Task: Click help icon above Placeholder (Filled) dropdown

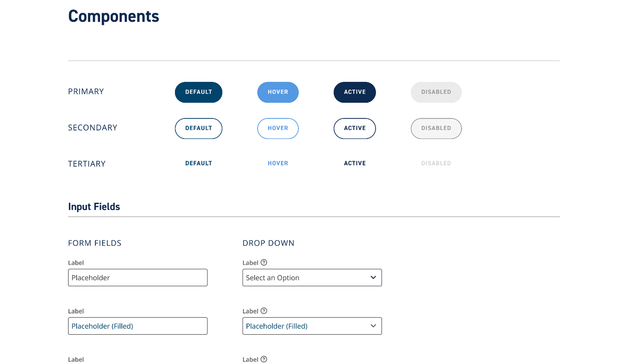Action: pyautogui.click(x=264, y=311)
